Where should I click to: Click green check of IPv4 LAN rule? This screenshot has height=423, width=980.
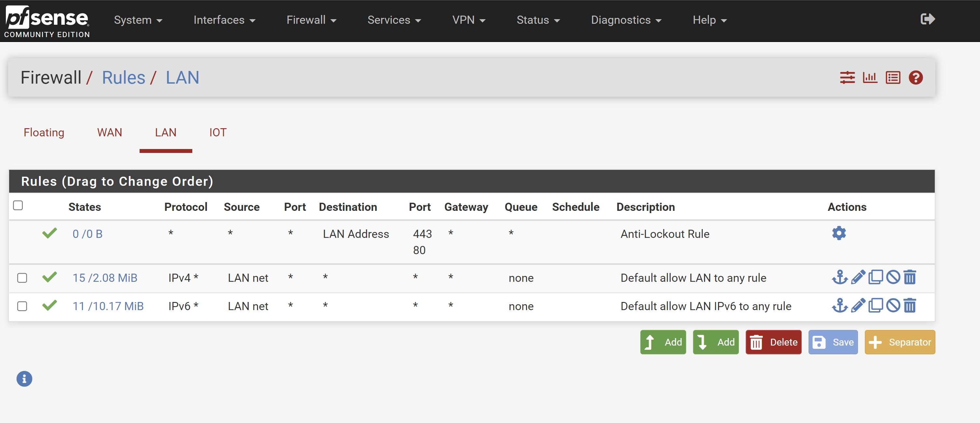click(x=49, y=277)
